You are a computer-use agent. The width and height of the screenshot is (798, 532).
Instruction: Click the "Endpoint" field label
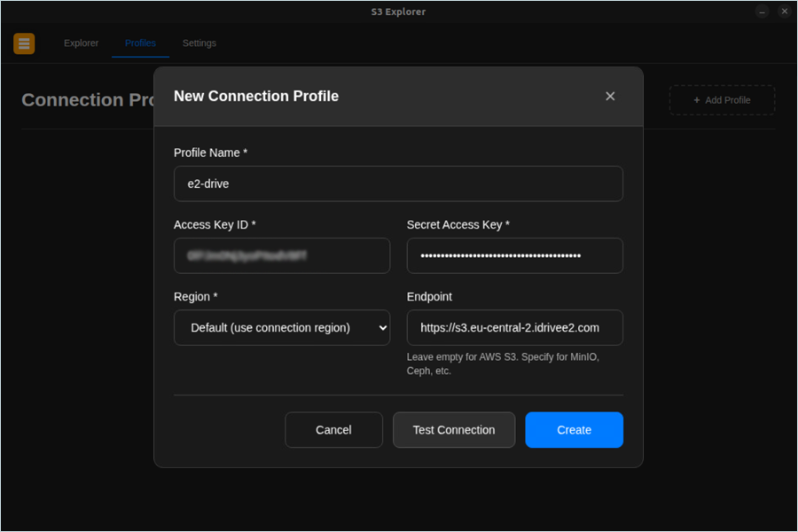point(429,296)
